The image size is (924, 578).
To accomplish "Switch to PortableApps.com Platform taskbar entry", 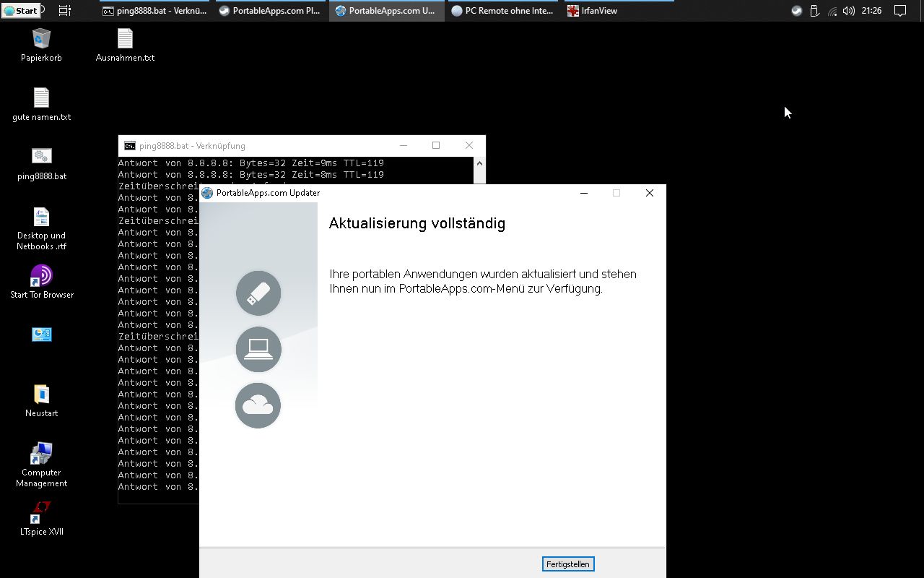I will (x=270, y=11).
